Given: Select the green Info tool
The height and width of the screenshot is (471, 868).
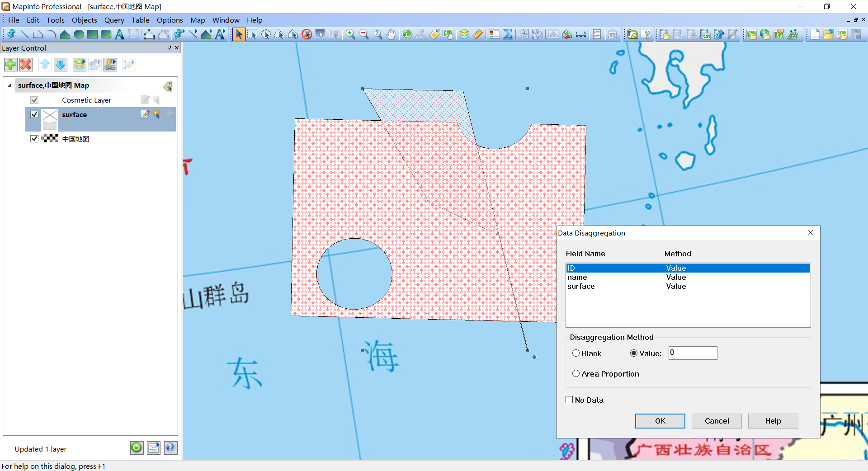Looking at the screenshot, I should (x=407, y=34).
